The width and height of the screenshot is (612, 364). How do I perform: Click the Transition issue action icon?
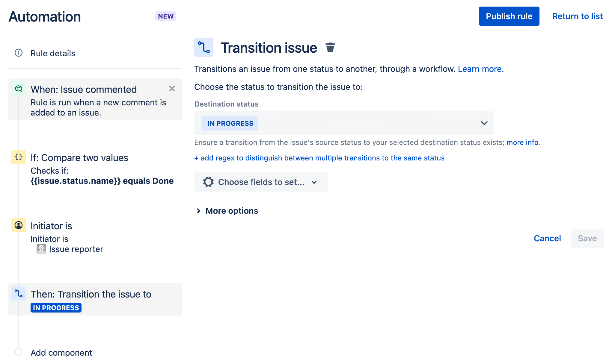204,47
